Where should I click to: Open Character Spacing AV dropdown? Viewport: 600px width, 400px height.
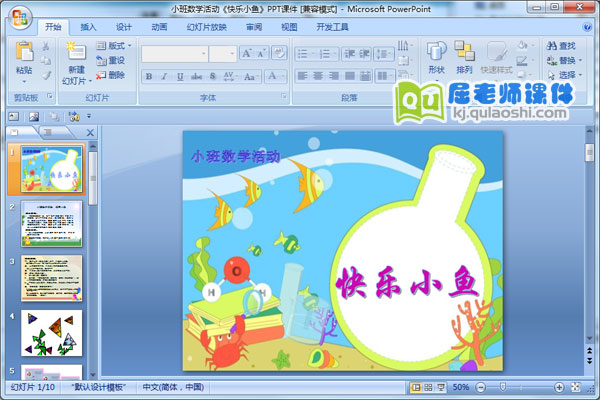pos(230,77)
